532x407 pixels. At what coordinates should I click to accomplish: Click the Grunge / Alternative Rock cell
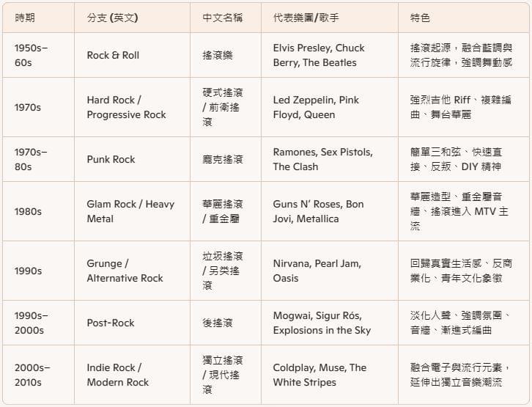coord(133,271)
